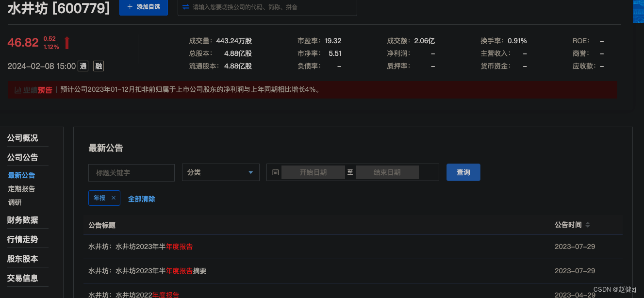Click the stock price 46.82
The image size is (644, 298).
click(x=23, y=43)
